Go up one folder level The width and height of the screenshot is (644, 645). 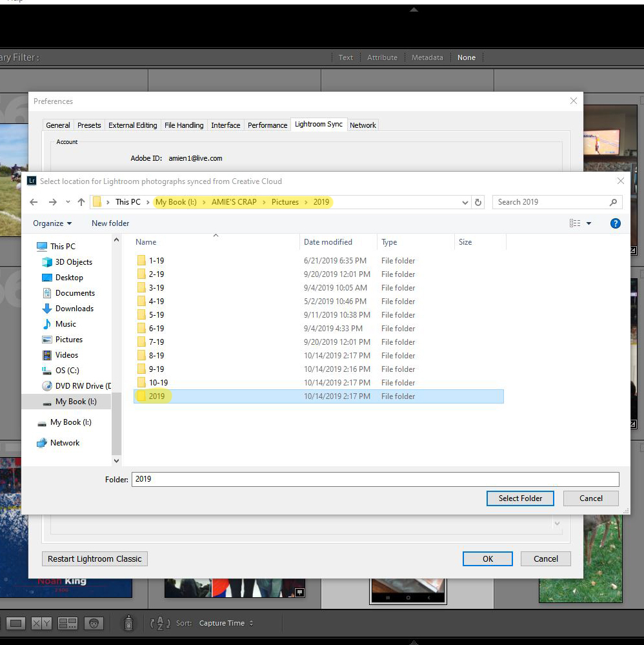(x=81, y=202)
